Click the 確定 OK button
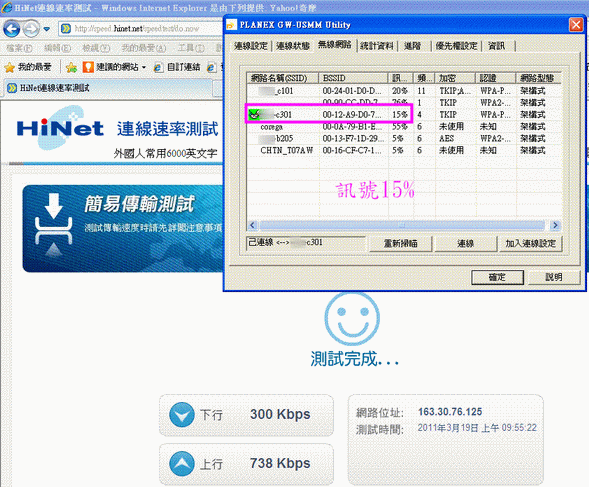Screen dimensions: 589x487 click(x=497, y=277)
